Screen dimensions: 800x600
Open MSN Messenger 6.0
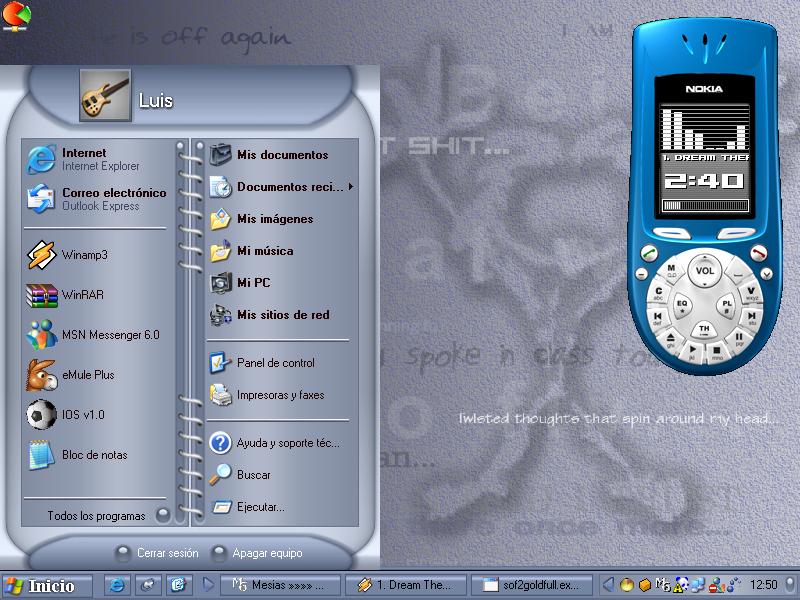96,335
